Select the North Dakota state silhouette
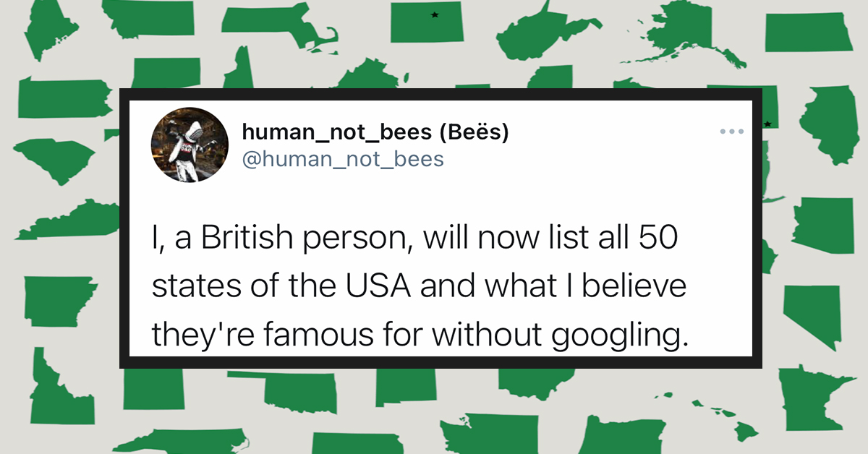Screen dimensions: 868x454 point(807,32)
